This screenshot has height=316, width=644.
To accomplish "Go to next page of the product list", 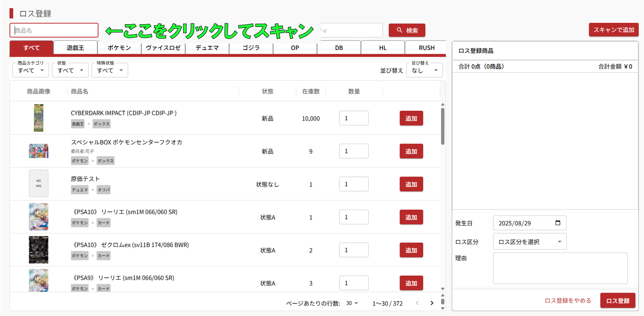I will pos(432,303).
